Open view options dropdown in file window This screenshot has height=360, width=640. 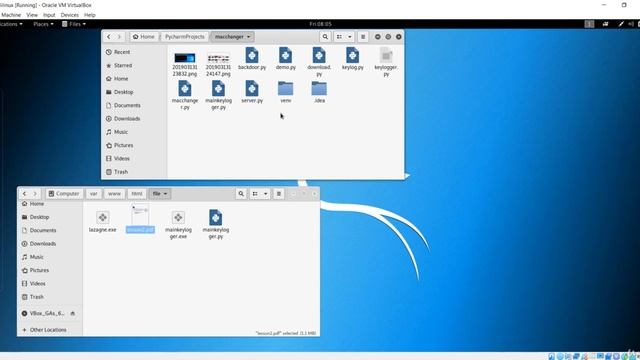tap(265, 193)
